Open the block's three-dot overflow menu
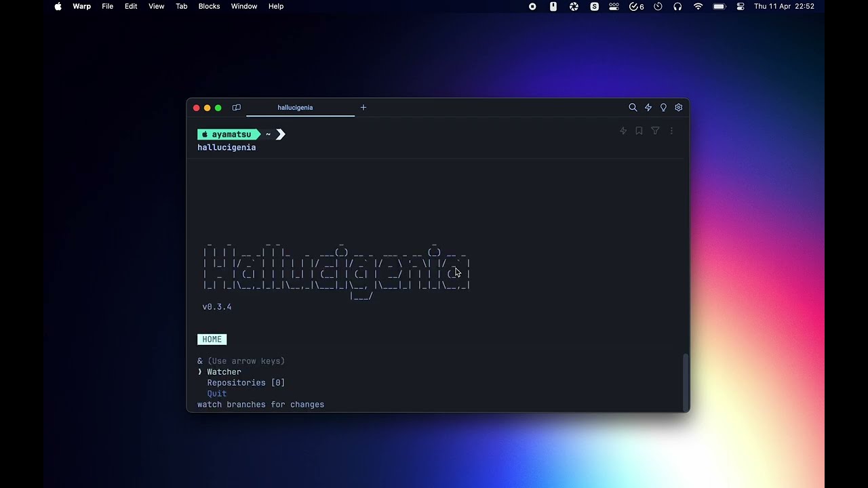 [671, 131]
